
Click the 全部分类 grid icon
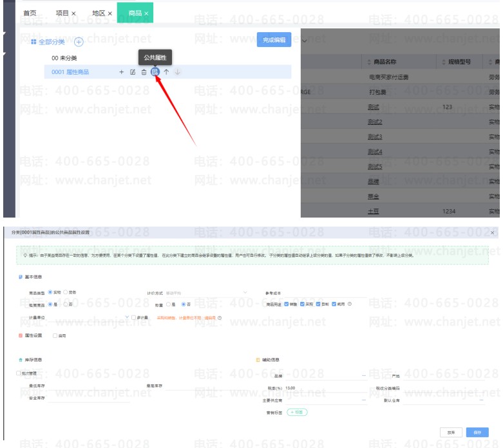tap(33, 42)
